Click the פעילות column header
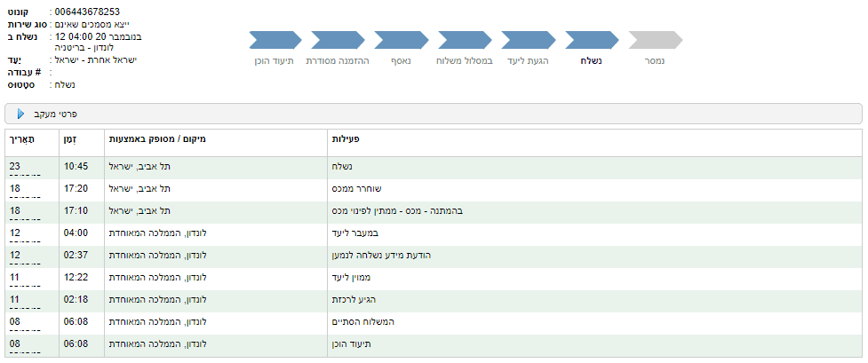The width and height of the screenshot is (868, 363). pos(344,140)
